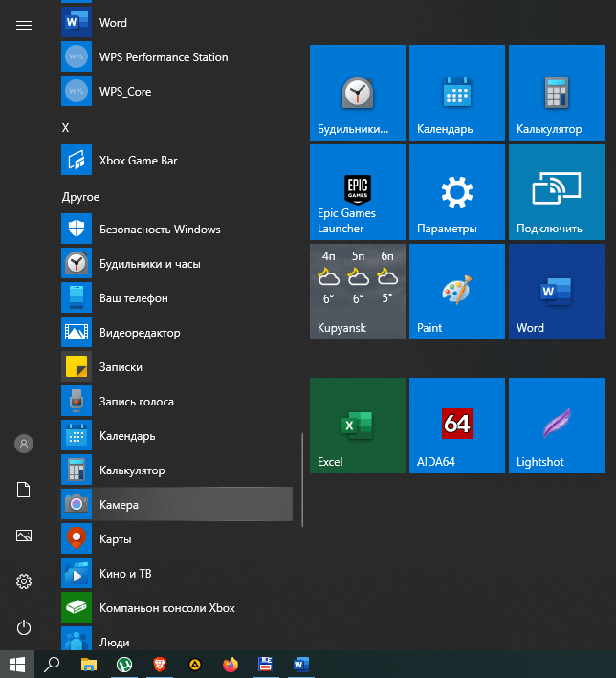The width and height of the screenshot is (616, 678).
Task: Open Записки sticky notes app
Action: click(177, 366)
